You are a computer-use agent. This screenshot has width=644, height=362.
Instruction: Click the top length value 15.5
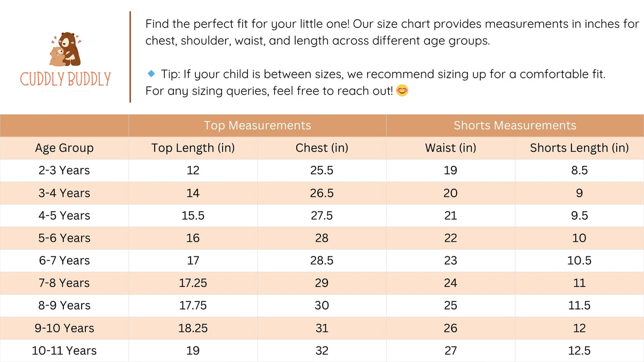tap(193, 216)
